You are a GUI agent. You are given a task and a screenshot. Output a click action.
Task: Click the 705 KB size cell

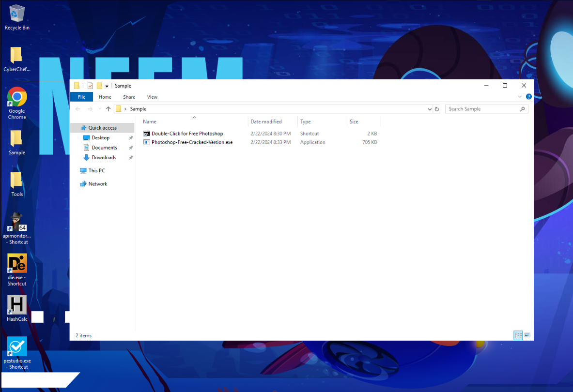(x=370, y=142)
